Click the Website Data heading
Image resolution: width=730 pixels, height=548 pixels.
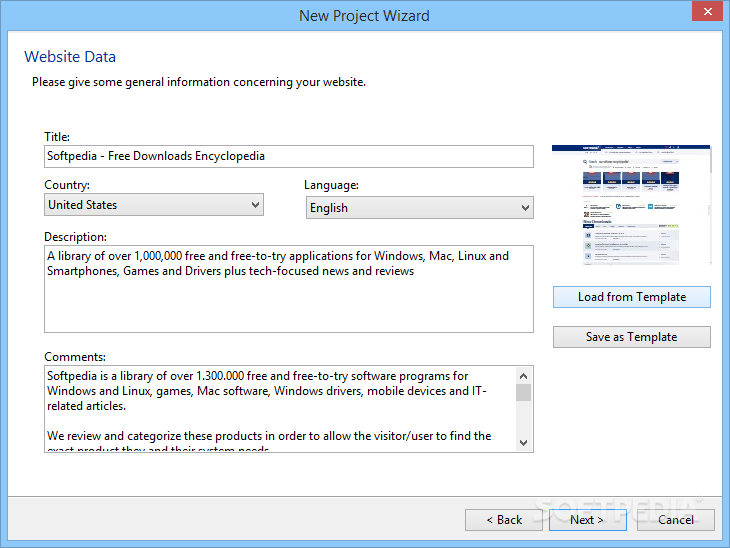[70, 57]
